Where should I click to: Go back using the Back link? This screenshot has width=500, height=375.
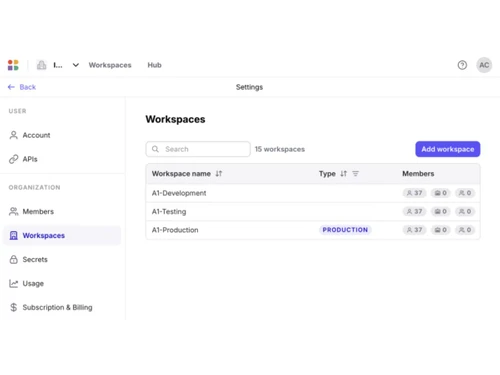tap(22, 87)
